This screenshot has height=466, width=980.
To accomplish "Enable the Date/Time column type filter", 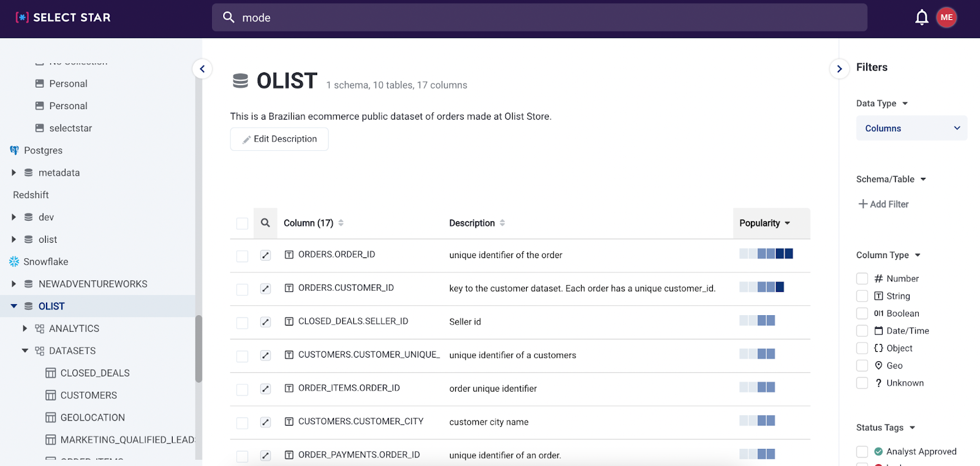I will tap(862, 330).
